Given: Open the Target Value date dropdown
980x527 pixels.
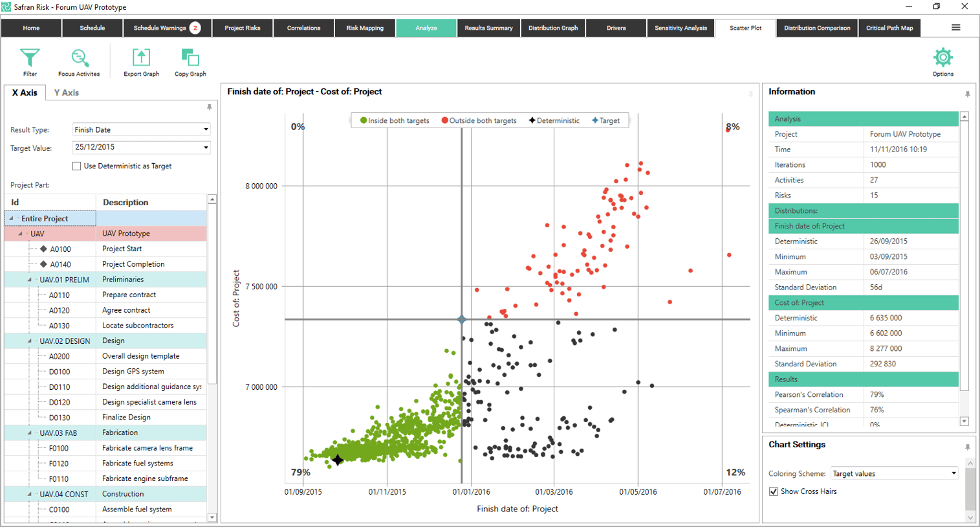Looking at the screenshot, I should point(206,148).
